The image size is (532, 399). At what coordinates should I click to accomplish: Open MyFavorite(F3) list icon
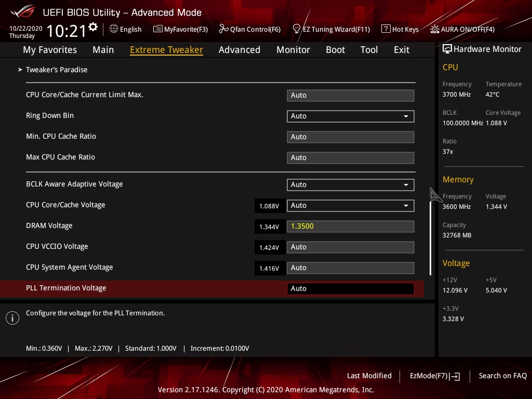157,29
